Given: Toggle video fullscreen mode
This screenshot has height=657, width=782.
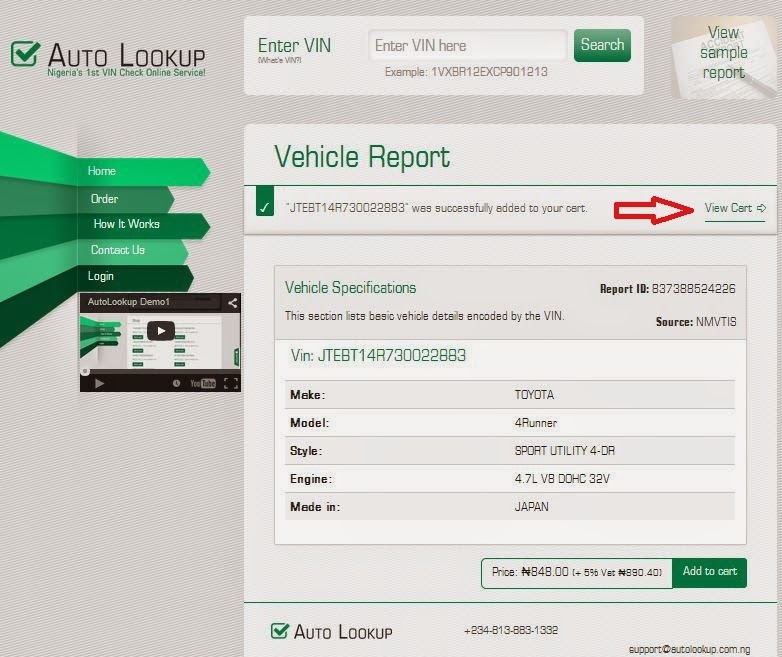Looking at the screenshot, I should (231, 383).
